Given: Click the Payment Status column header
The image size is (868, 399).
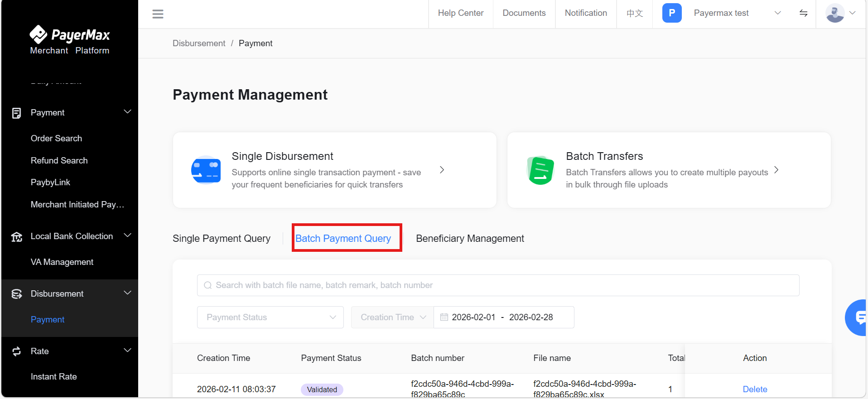Looking at the screenshot, I should [x=331, y=358].
